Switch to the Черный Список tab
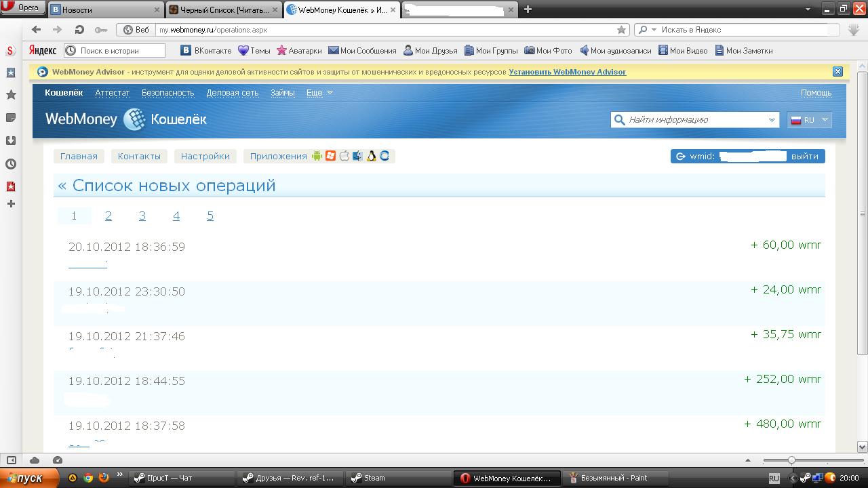Viewport: 868px width, 488px height. [x=223, y=9]
